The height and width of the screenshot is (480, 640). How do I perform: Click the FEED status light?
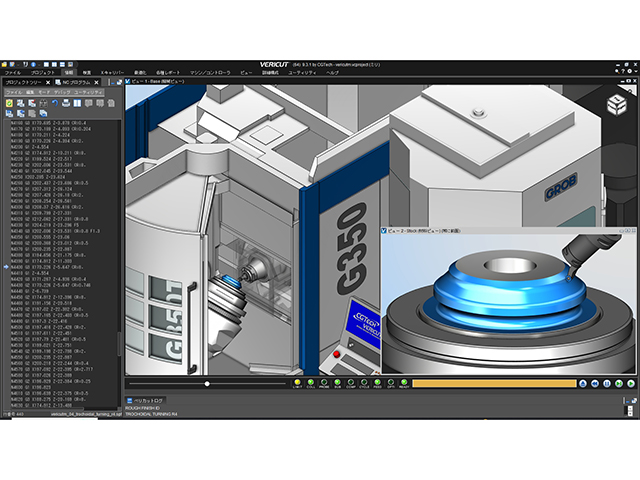(x=377, y=382)
